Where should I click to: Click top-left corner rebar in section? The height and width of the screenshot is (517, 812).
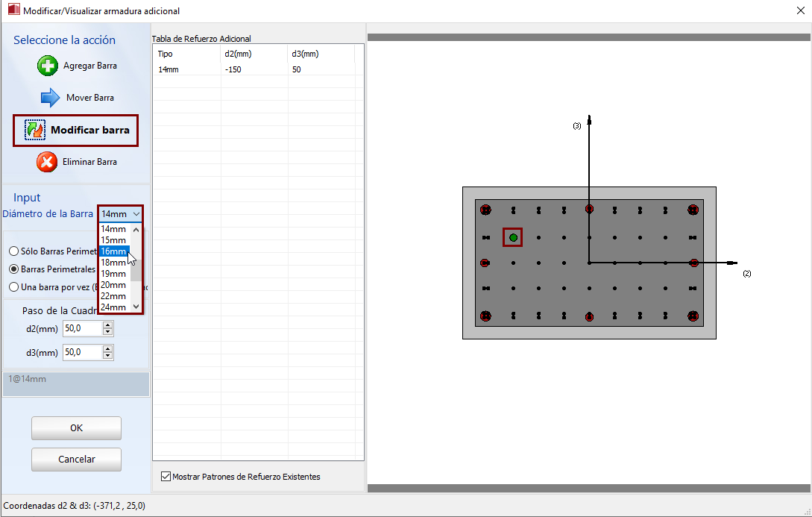[486, 210]
